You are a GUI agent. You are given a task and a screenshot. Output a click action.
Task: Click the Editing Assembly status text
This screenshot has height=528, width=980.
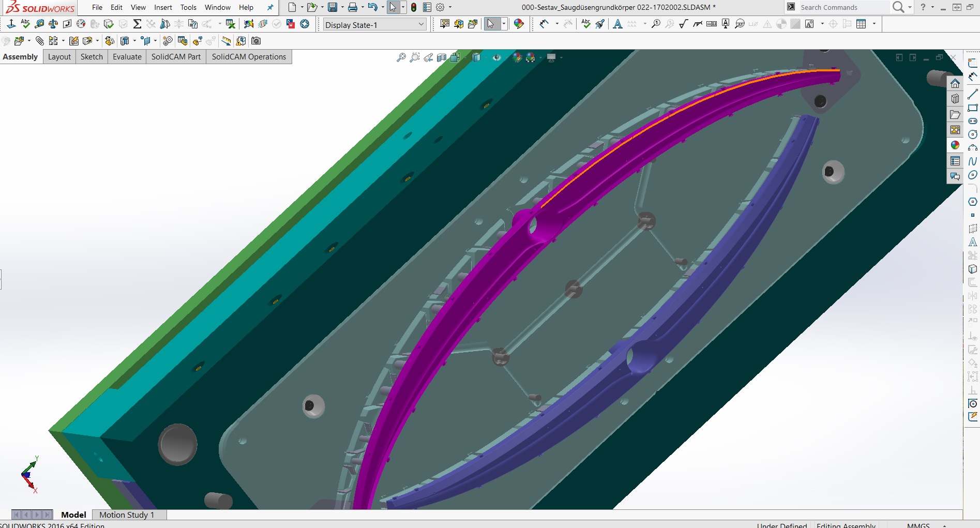[x=846, y=525]
